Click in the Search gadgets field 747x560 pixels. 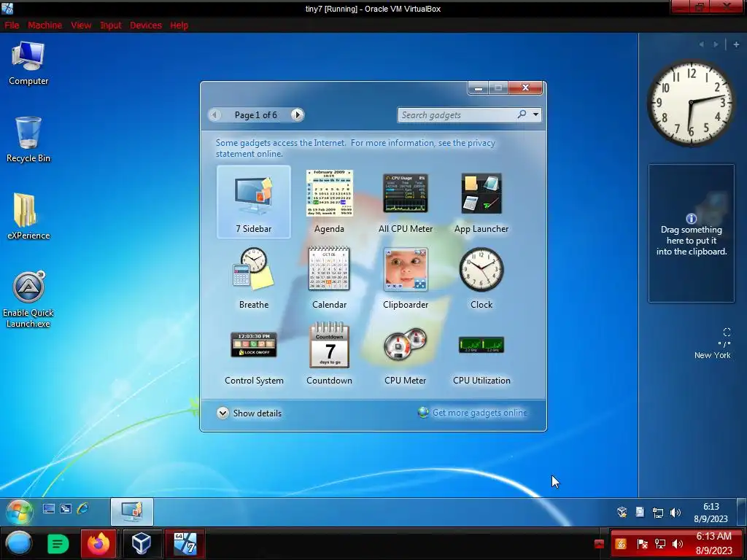(457, 114)
